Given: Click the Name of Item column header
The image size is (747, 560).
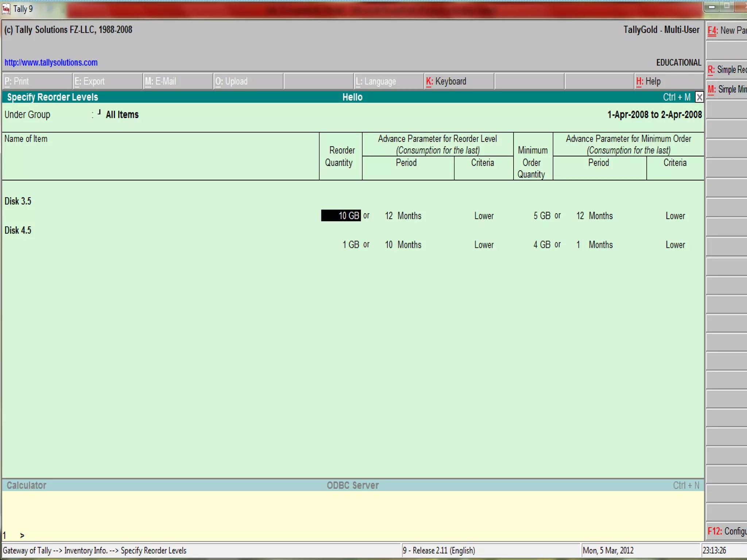Looking at the screenshot, I should [x=26, y=139].
